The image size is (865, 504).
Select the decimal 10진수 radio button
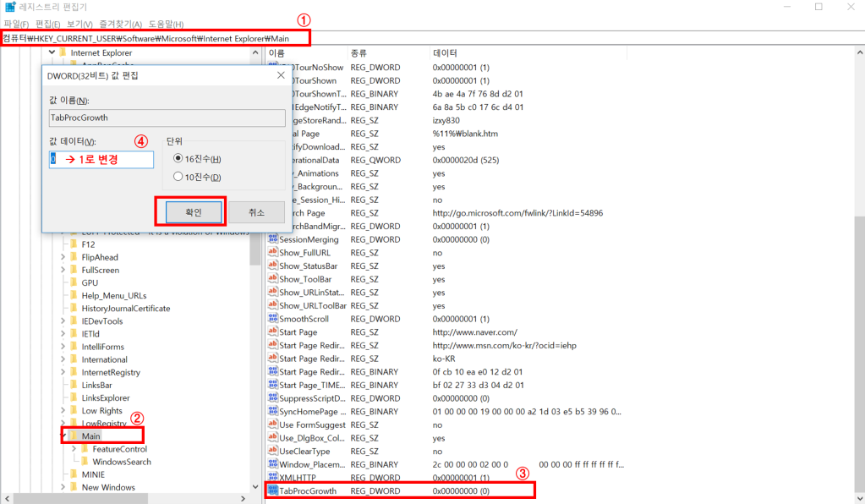click(x=178, y=177)
